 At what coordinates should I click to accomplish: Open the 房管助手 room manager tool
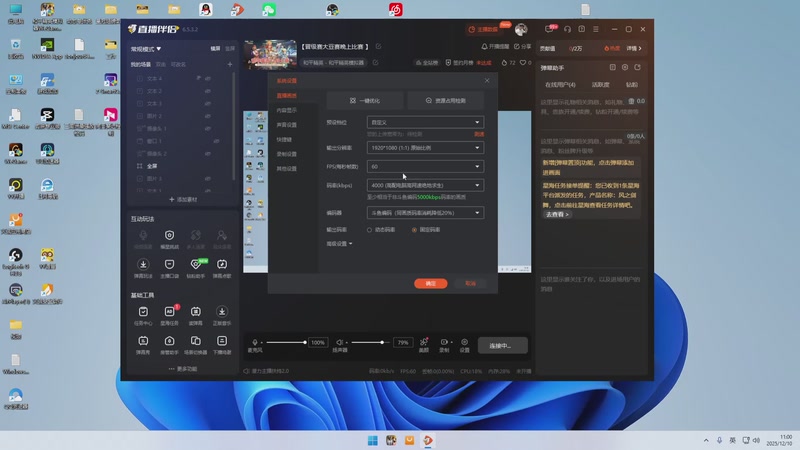(169, 345)
